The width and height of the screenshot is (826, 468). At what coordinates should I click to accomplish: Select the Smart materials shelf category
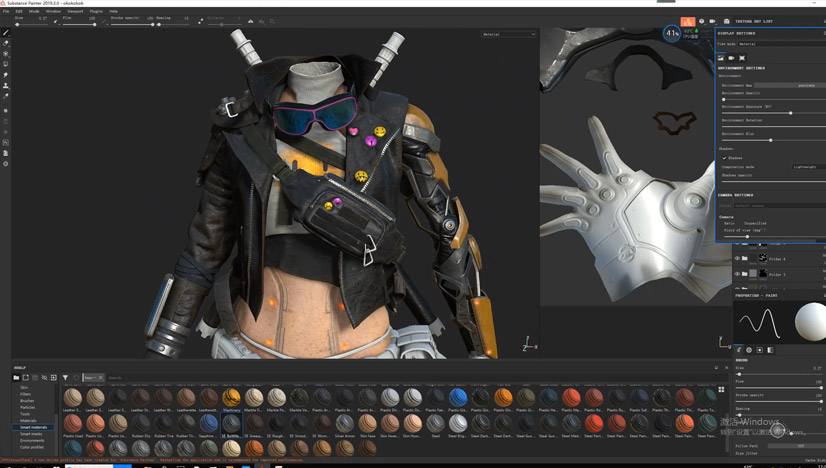tap(34, 427)
